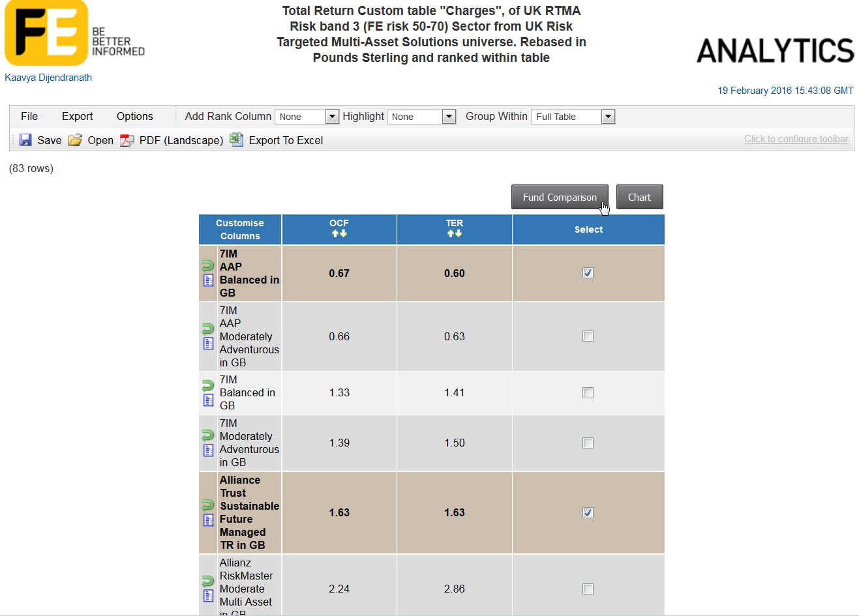Viewport: 859px width, 616px height.
Task: Open the File menu
Action: tap(29, 116)
